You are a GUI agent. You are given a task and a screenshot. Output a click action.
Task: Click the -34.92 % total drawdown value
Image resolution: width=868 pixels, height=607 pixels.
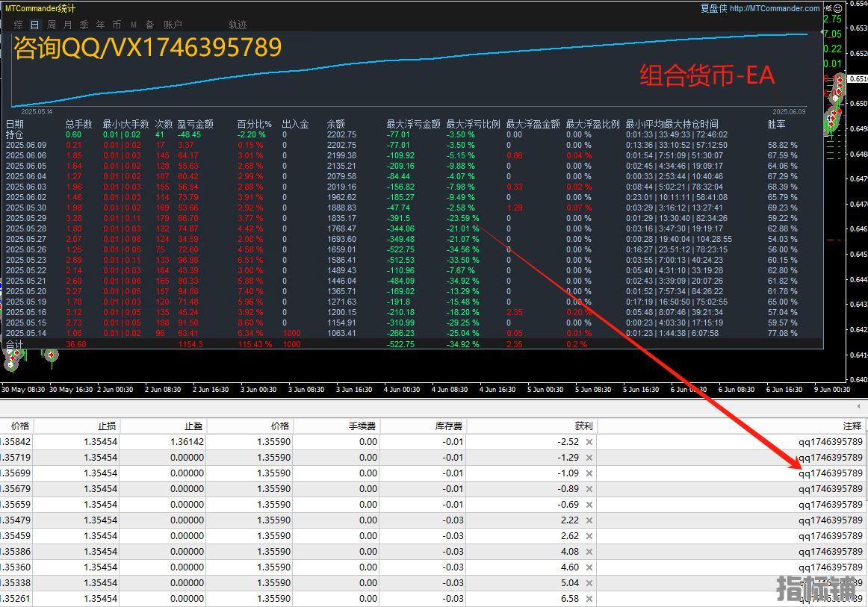pos(463,344)
